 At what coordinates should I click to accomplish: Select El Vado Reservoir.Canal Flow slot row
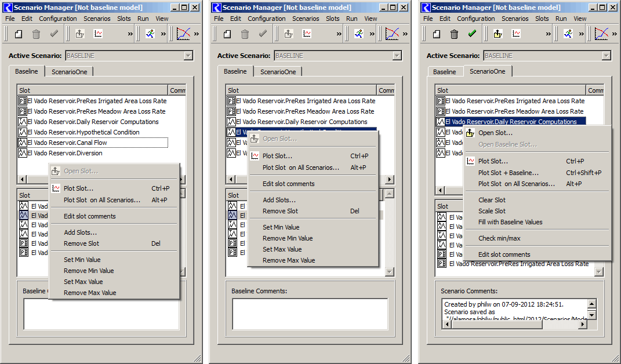pyautogui.click(x=93, y=143)
